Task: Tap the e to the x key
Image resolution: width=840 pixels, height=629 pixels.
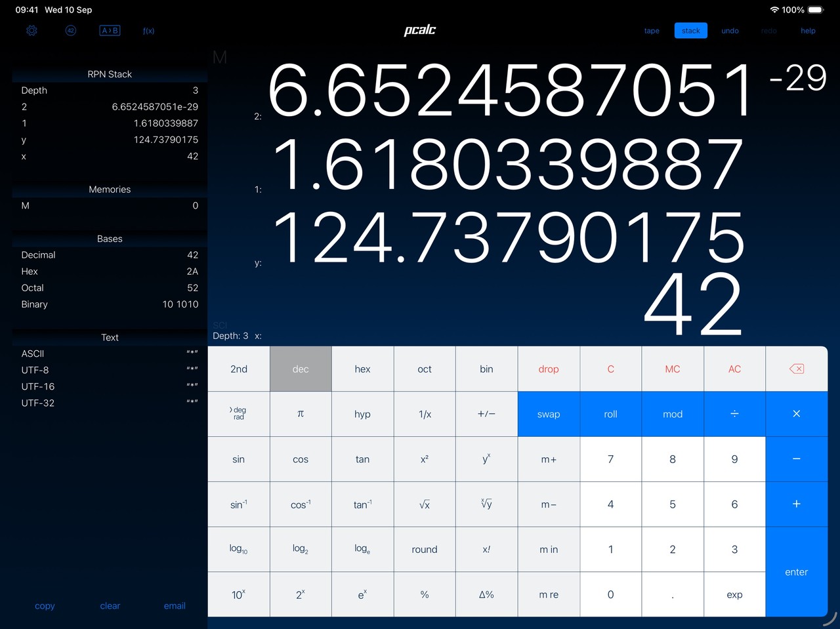Action: click(362, 595)
